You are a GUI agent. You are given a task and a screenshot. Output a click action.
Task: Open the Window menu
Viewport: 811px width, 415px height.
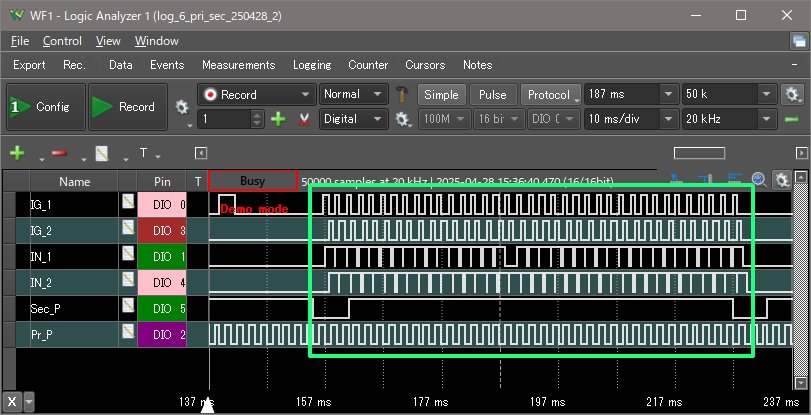coord(157,41)
